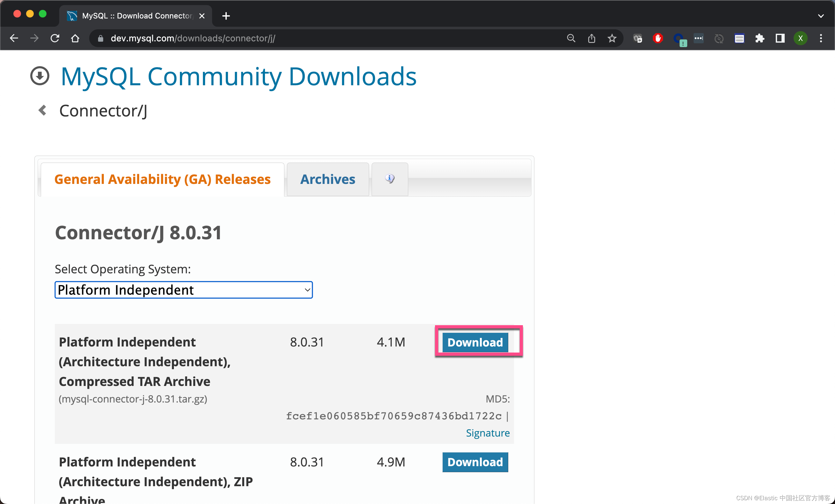Screen dimensions: 835x504
Task: Open the password dots extension icon
Action: pyautogui.click(x=699, y=38)
